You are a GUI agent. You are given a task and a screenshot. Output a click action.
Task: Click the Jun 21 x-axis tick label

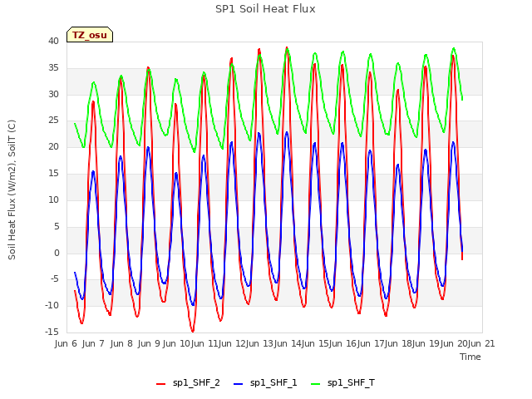point(481,343)
